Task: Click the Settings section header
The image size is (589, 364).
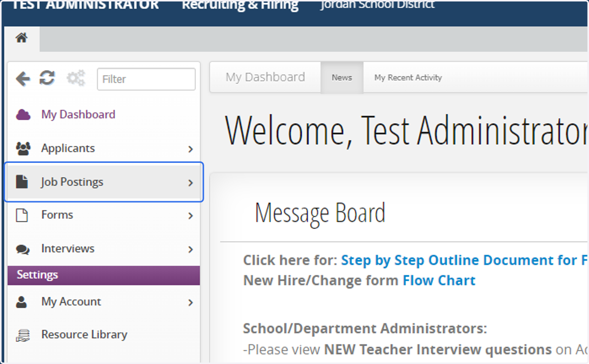Action: pos(104,275)
